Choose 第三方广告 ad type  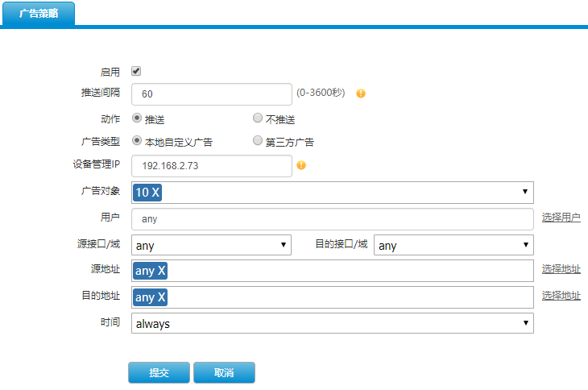point(258,141)
